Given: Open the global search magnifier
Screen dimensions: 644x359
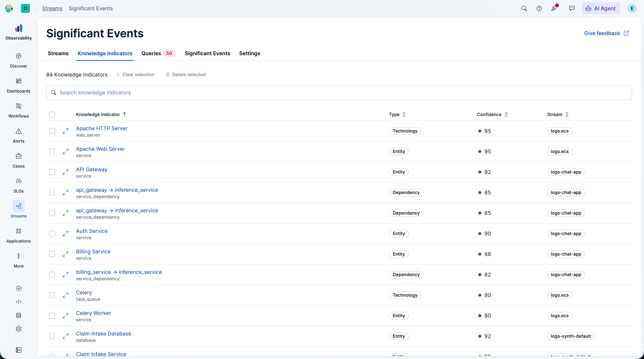Looking at the screenshot, I should (x=524, y=8).
